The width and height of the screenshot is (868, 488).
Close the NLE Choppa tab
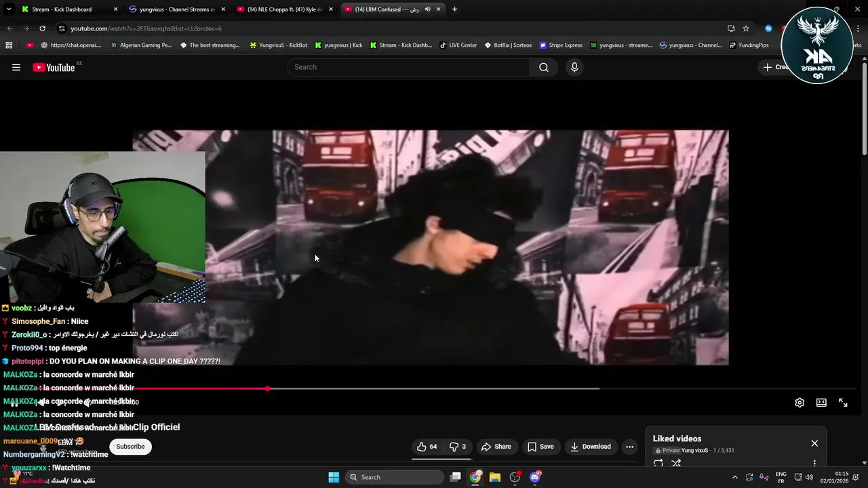331,9
